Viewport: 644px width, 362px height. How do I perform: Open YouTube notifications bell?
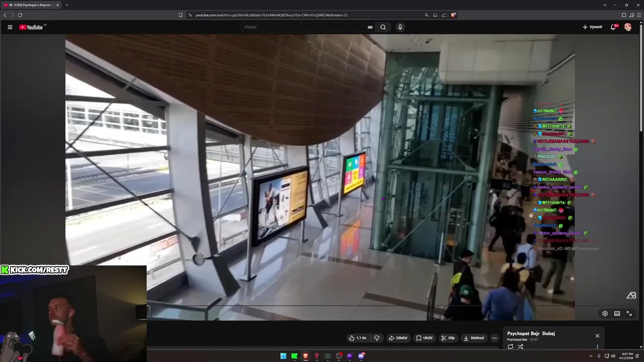tap(613, 27)
